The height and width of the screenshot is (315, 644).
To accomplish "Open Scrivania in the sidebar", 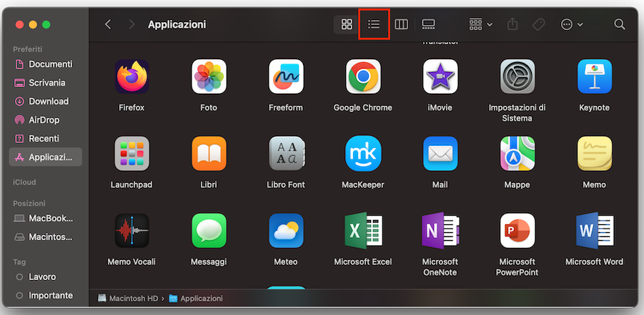I will click(x=45, y=83).
